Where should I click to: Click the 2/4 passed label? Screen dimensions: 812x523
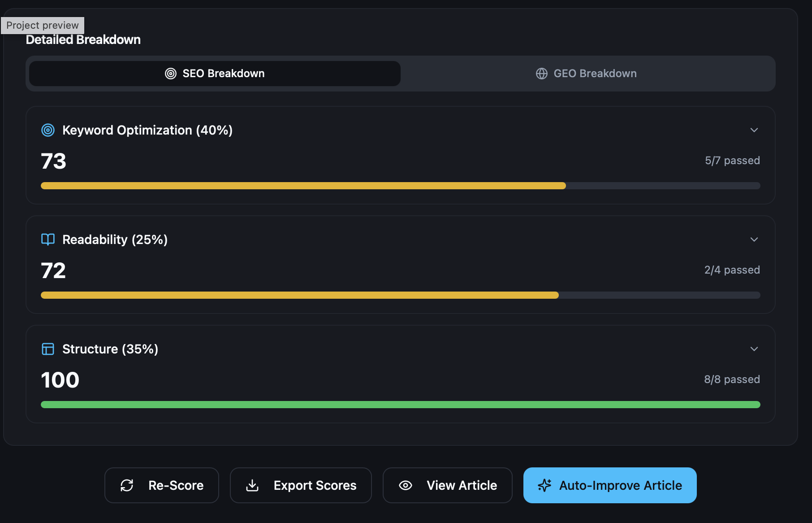tap(732, 270)
